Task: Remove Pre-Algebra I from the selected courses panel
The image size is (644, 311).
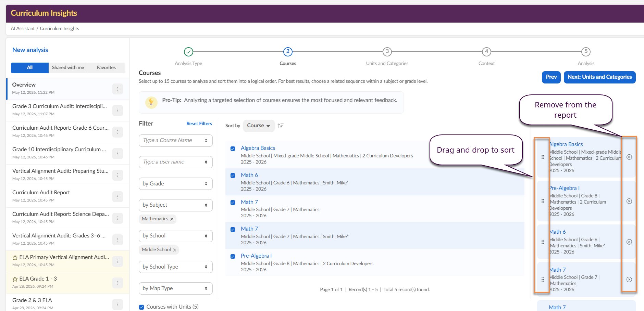Action: (629, 201)
